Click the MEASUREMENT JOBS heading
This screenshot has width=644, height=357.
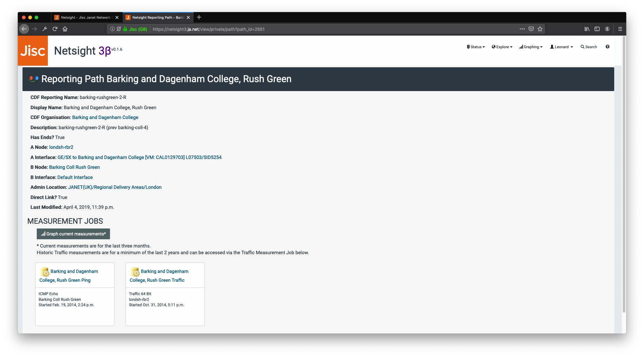coord(65,221)
